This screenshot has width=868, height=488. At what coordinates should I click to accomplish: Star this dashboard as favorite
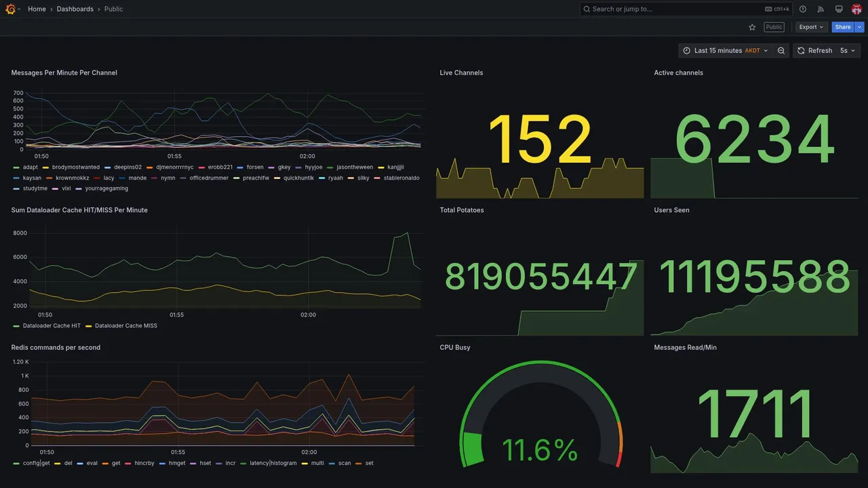click(752, 27)
